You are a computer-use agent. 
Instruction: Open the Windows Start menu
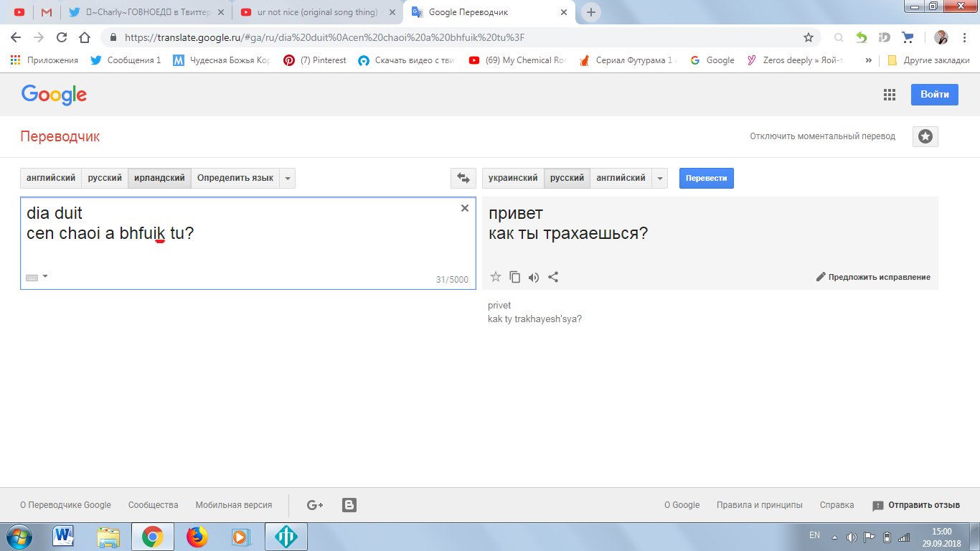19,537
